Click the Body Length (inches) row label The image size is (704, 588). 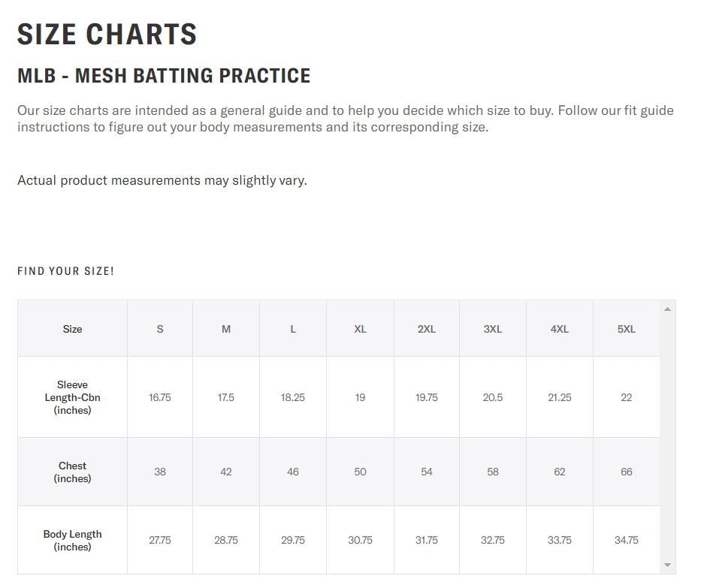click(73, 540)
